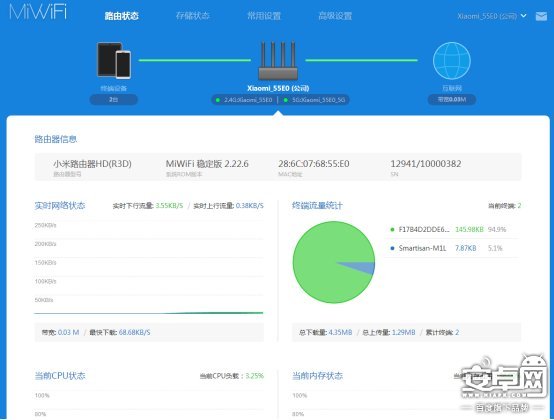Click the 当前CPU状态 heading
This screenshot has width=554, height=420.
pos(60,376)
